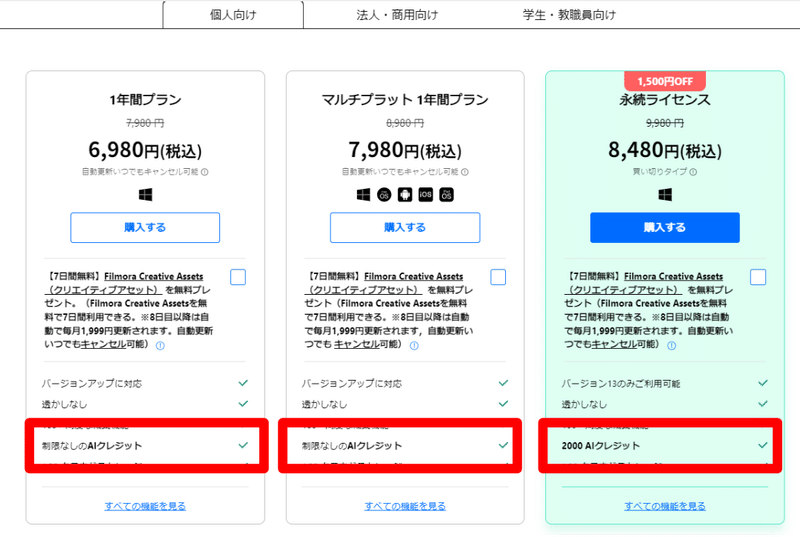Click the struck-through 9,980円 price
Image resolution: width=800 pixels, height=537 pixels.
[x=665, y=123]
